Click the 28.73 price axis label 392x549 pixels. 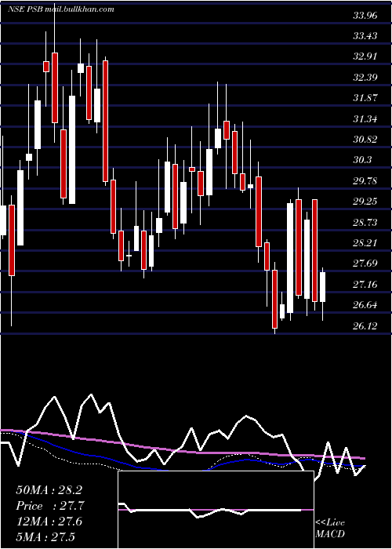365,222
